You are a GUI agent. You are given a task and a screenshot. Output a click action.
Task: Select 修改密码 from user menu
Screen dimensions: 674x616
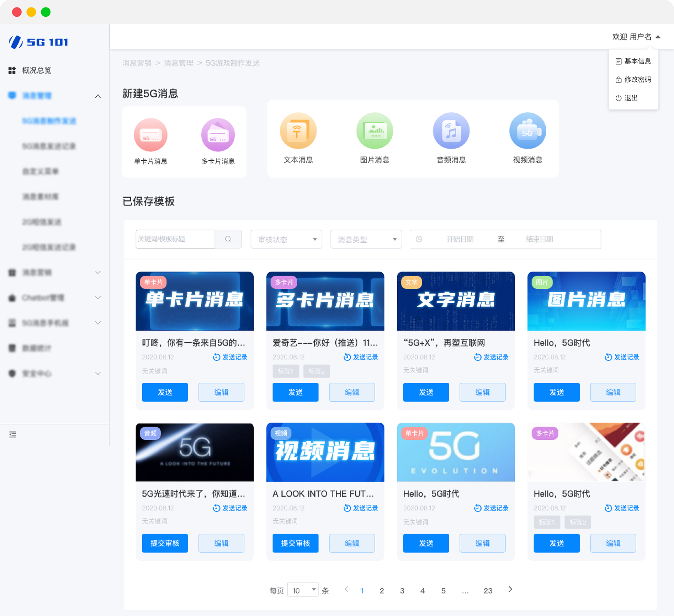click(x=633, y=80)
